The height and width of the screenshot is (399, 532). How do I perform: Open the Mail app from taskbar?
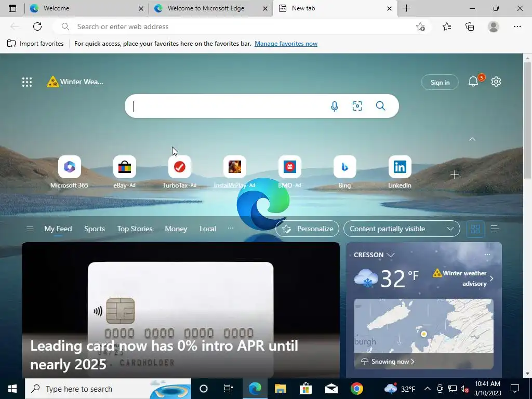pyautogui.click(x=331, y=389)
